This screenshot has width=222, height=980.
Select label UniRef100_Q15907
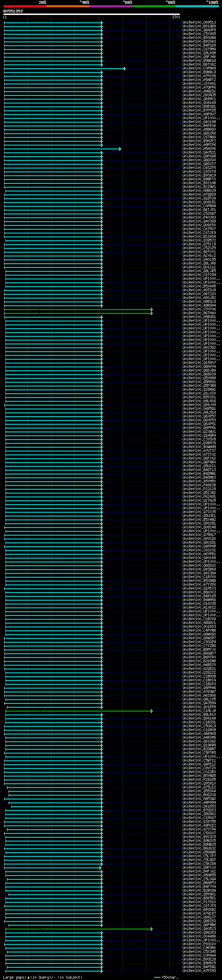[199, 363]
